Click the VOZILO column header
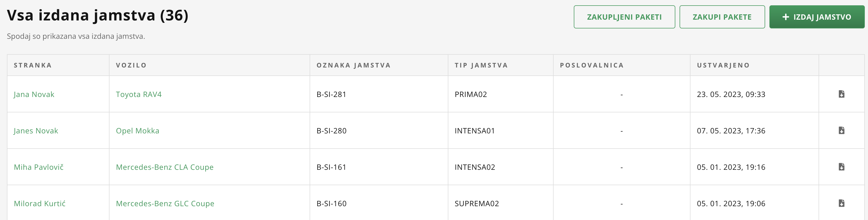The height and width of the screenshot is (220, 868). (x=131, y=65)
